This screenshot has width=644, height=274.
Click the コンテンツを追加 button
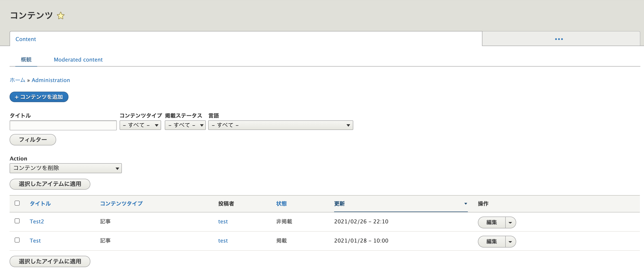click(x=39, y=97)
